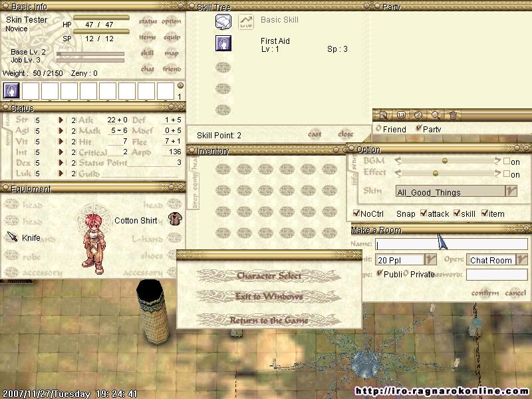The image size is (532, 399).
Task: Click the map button in Basic Info
Action: click(172, 53)
